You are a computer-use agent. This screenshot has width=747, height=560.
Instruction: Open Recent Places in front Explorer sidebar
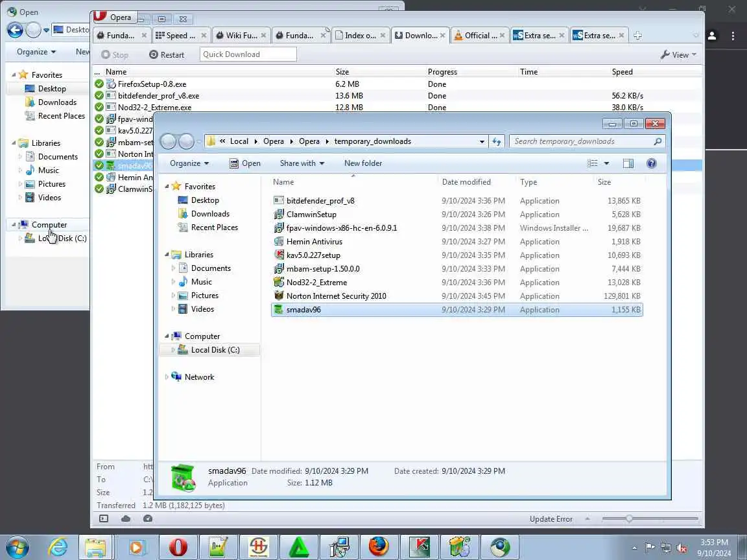click(x=214, y=227)
